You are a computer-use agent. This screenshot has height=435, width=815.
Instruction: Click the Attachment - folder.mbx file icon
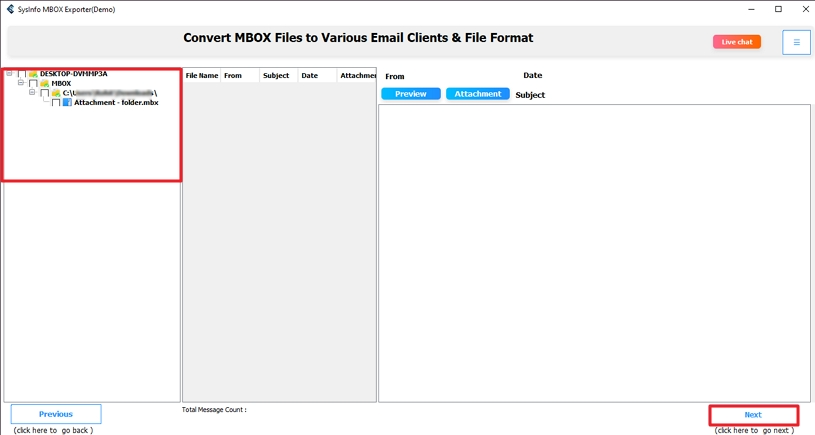point(67,102)
